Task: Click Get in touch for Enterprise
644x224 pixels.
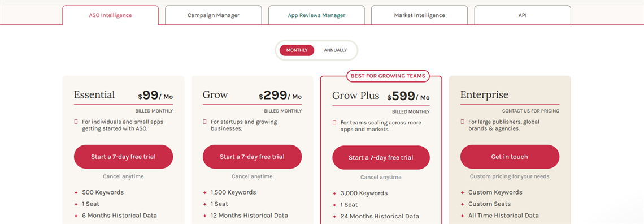Action: 510,157
